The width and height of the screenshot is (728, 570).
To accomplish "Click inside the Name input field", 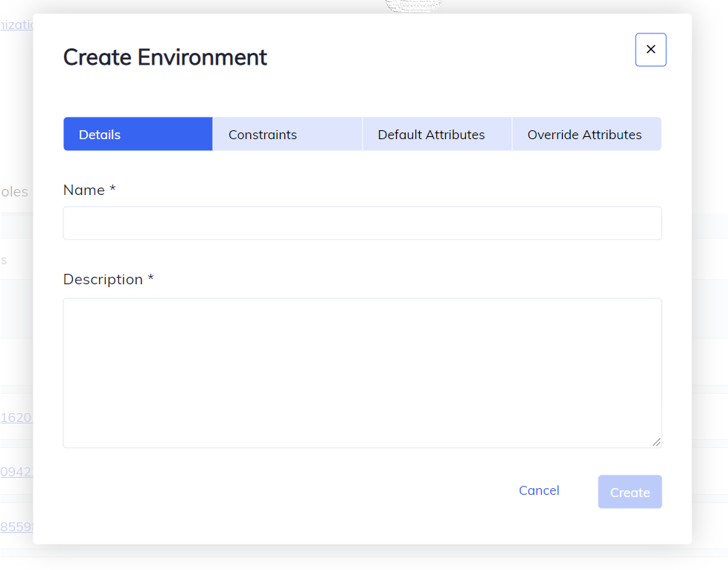I will click(363, 222).
